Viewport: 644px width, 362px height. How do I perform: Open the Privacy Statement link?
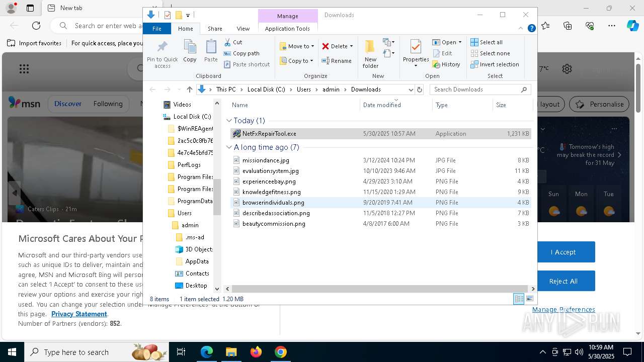pyautogui.click(x=79, y=314)
